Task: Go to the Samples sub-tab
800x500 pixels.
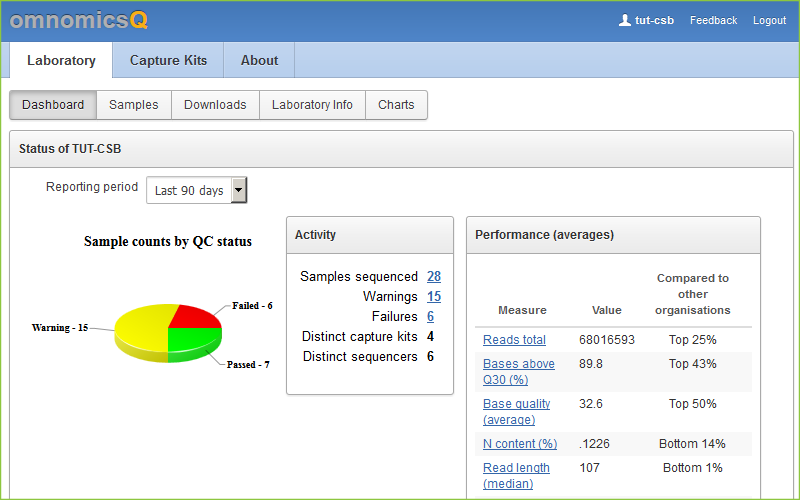Action: tap(133, 105)
